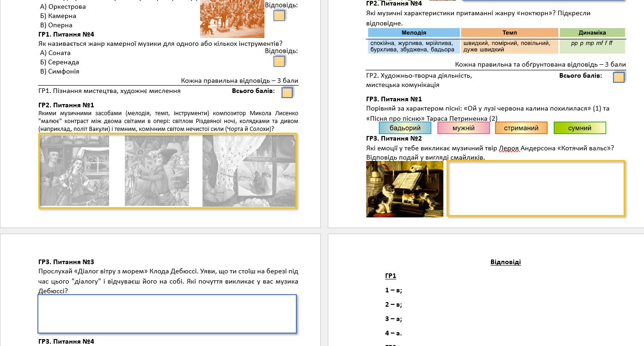Click the underlined 'Відповіді' heading

(505, 262)
